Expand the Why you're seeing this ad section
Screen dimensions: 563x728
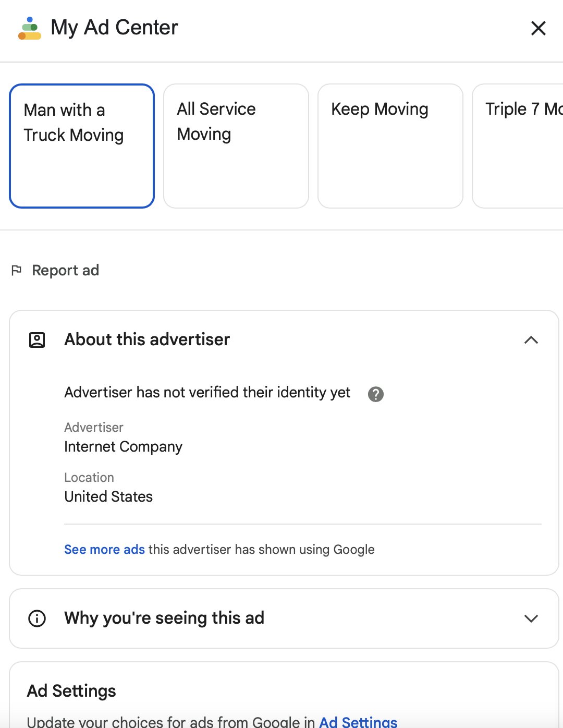tap(531, 619)
